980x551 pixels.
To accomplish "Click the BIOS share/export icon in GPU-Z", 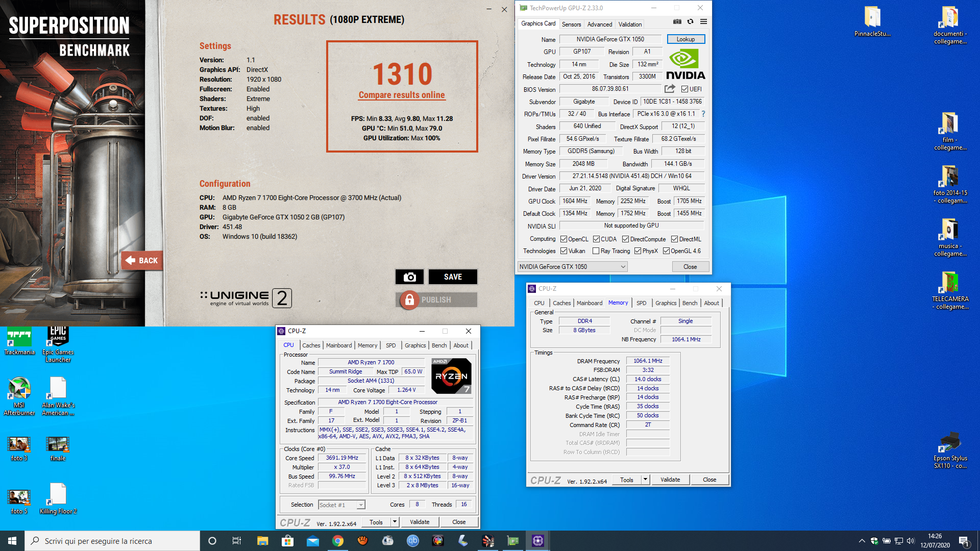I will tap(670, 89).
